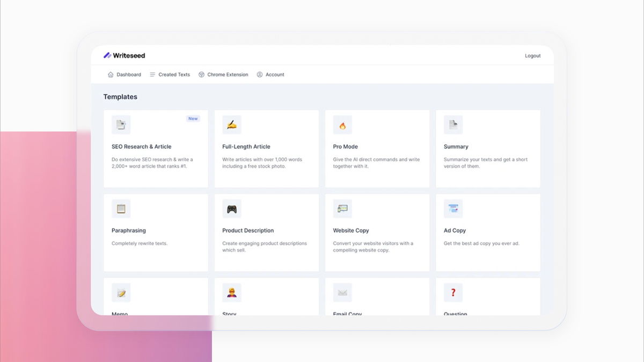
Task: Click the Writeseed logo
Action: click(x=124, y=55)
